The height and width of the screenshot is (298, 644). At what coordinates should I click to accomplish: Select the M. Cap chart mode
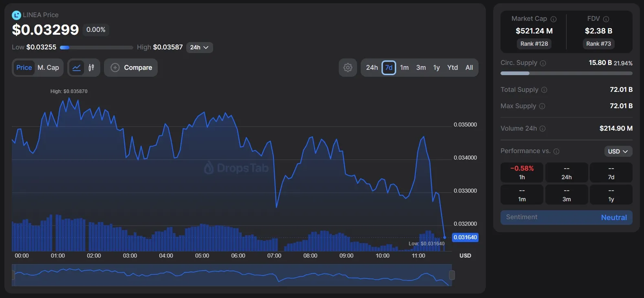[x=48, y=68]
